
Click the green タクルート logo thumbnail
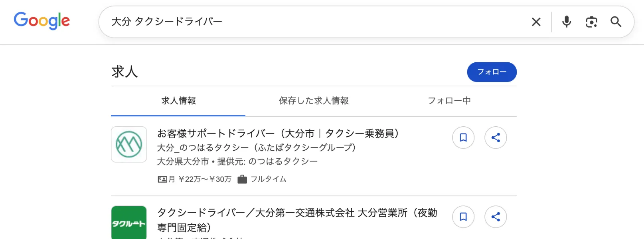click(129, 223)
